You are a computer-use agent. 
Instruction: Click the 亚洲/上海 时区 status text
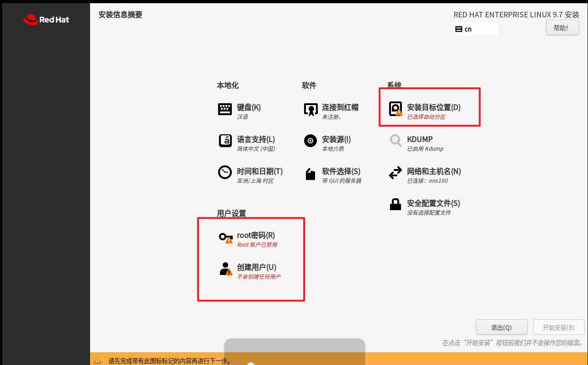(x=255, y=181)
